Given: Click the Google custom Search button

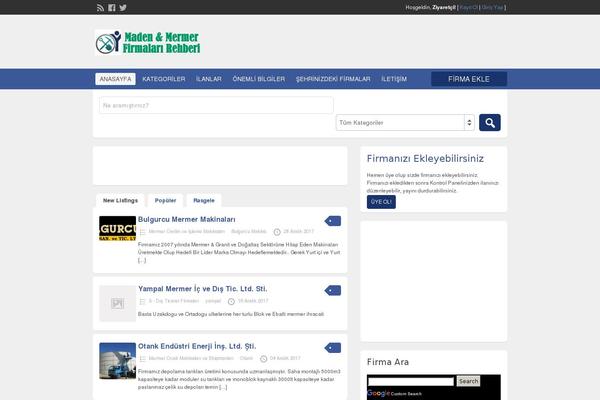Looking at the screenshot, I should 468,381.
